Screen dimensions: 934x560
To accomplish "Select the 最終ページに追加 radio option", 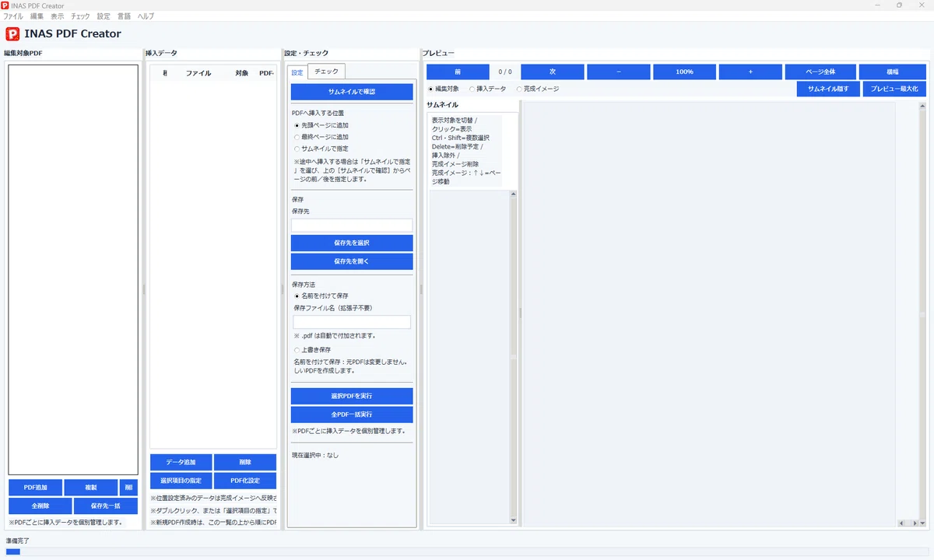I will click(297, 137).
